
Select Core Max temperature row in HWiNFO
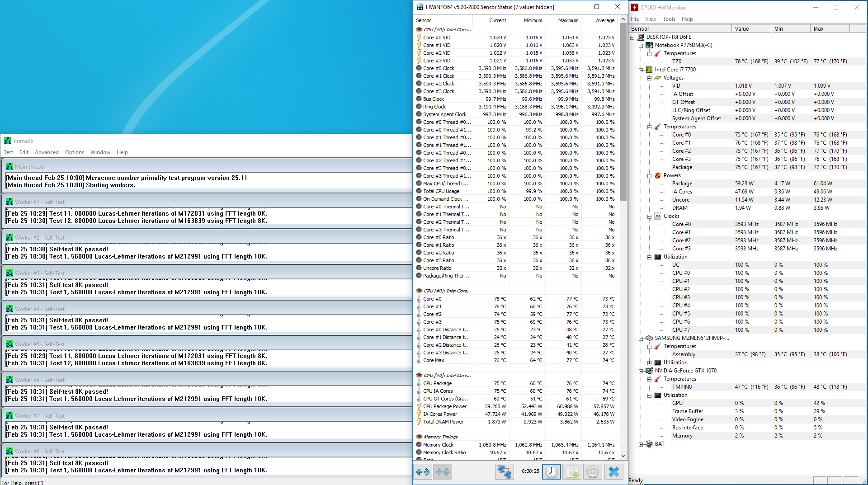(516, 360)
